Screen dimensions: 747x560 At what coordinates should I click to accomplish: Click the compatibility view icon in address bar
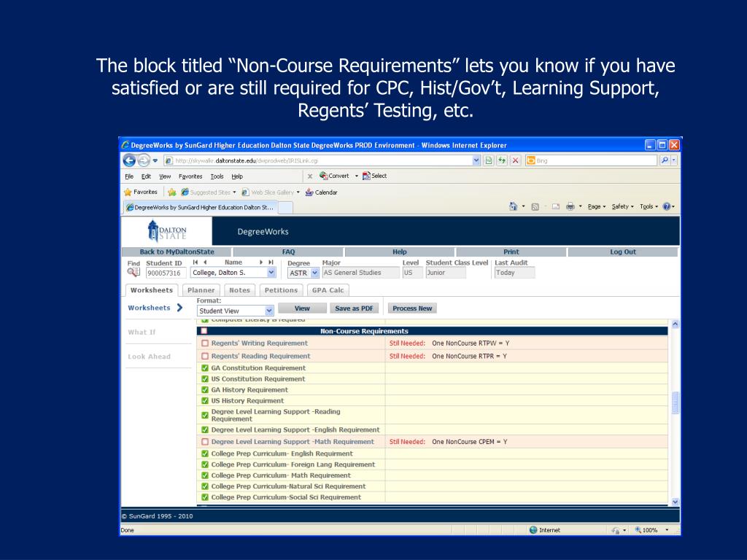[x=488, y=160]
